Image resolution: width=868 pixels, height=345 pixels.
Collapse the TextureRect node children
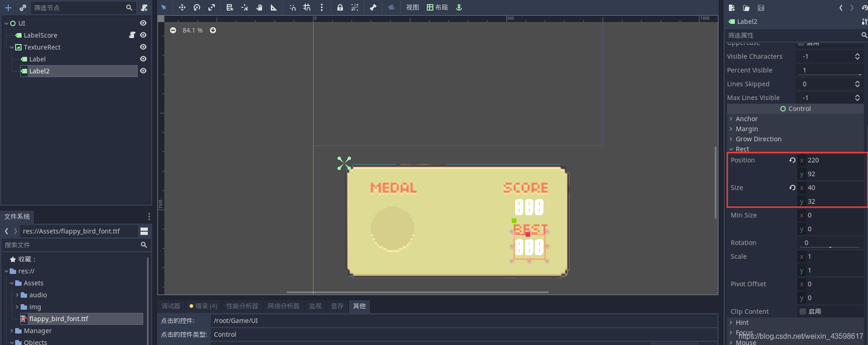(x=12, y=47)
